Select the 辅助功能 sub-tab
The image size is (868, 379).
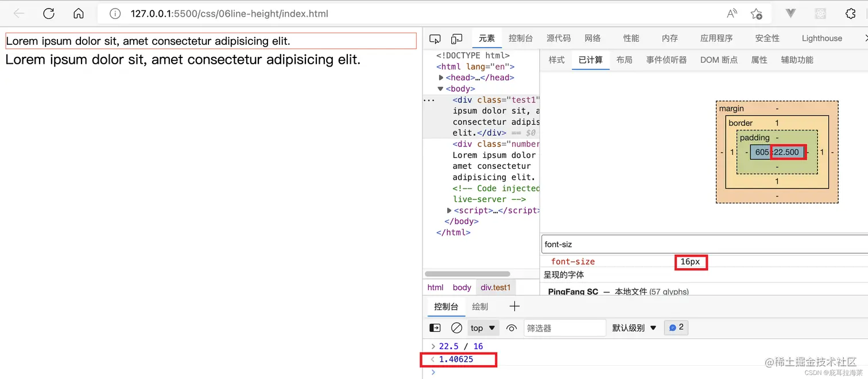(797, 60)
